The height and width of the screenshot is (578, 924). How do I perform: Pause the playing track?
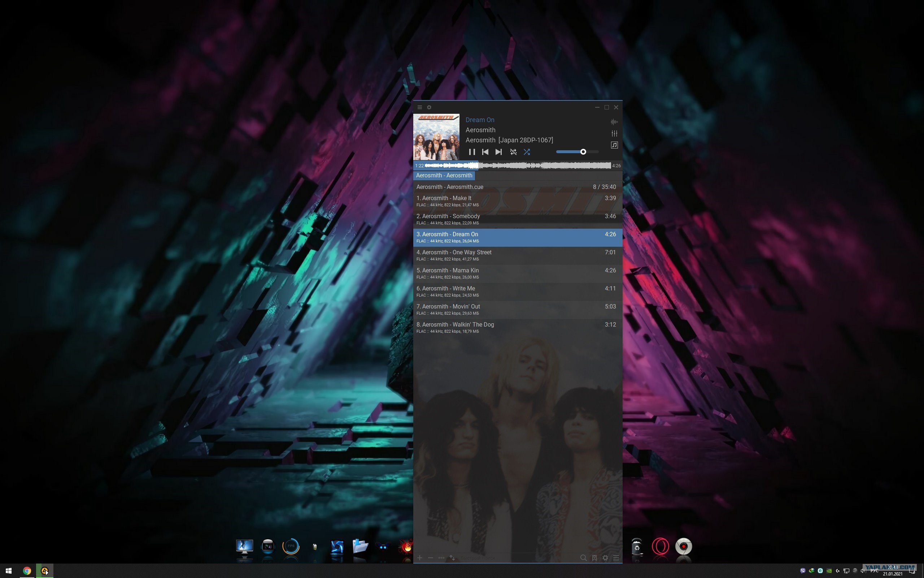(472, 152)
